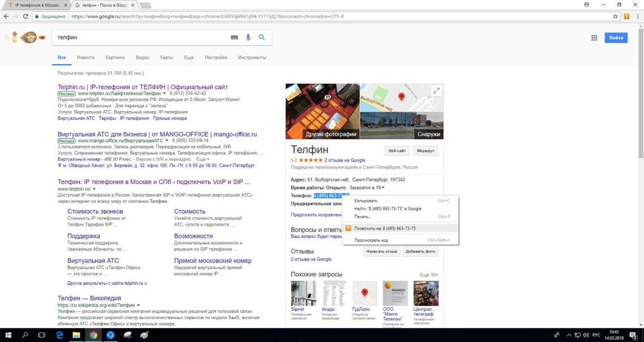644x342 pixels.
Task: Open the dropdown arrow beside ru.wikipedia.org result
Action: (138, 305)
